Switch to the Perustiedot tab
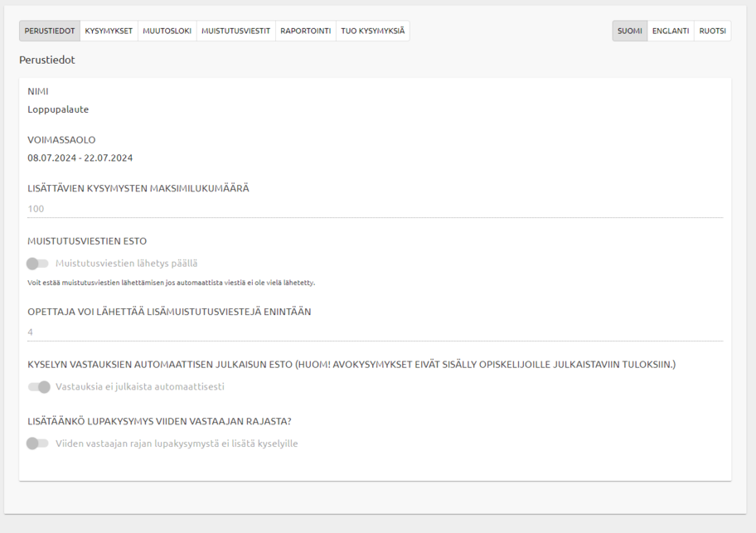The image size is (756, 533). click(x=50, y=31)
